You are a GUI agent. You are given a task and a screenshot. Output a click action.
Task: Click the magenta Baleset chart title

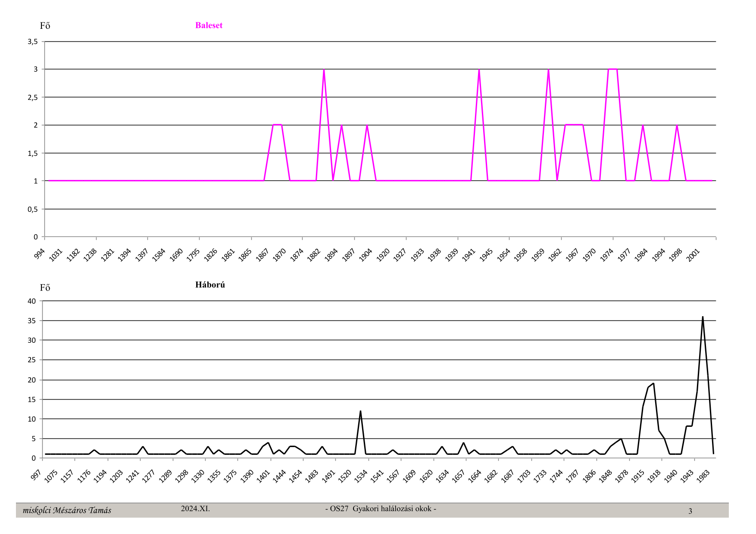[209, 25]
